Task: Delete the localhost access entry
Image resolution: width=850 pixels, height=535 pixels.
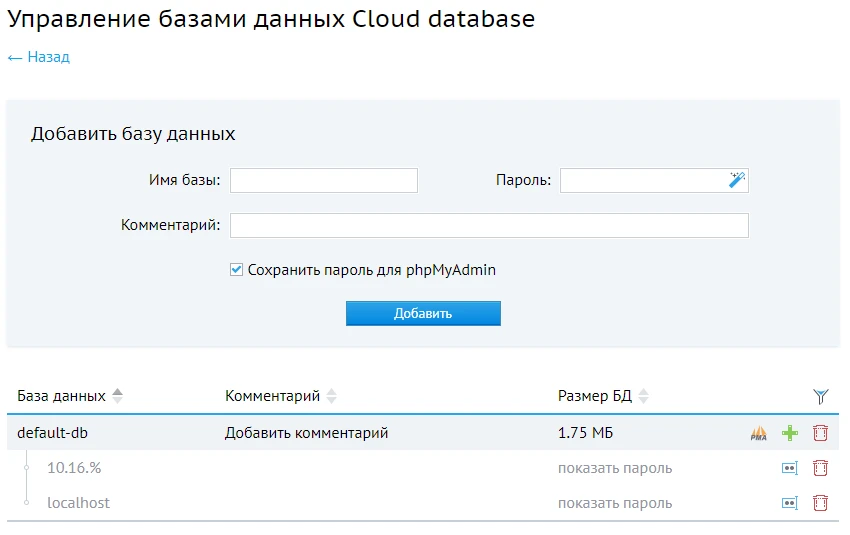Action: coord(820,503)
